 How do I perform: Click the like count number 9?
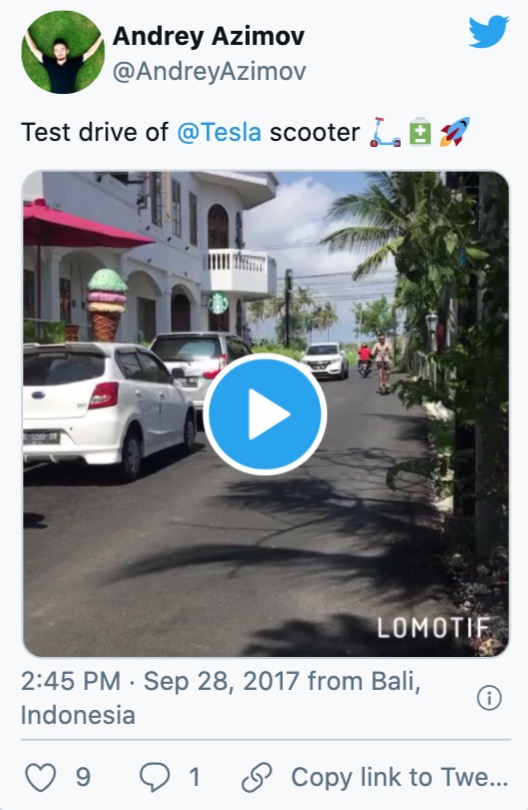(x=83, y=777)
